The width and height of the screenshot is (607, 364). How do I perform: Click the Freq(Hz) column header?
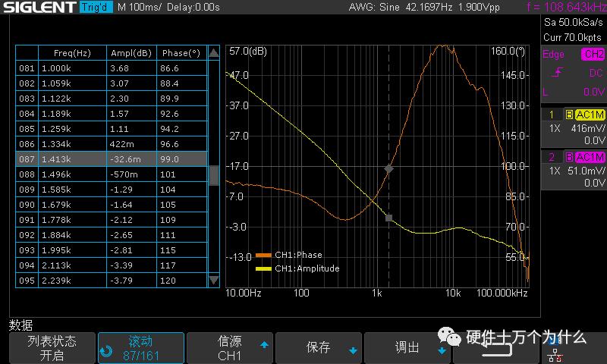[72, 53]
